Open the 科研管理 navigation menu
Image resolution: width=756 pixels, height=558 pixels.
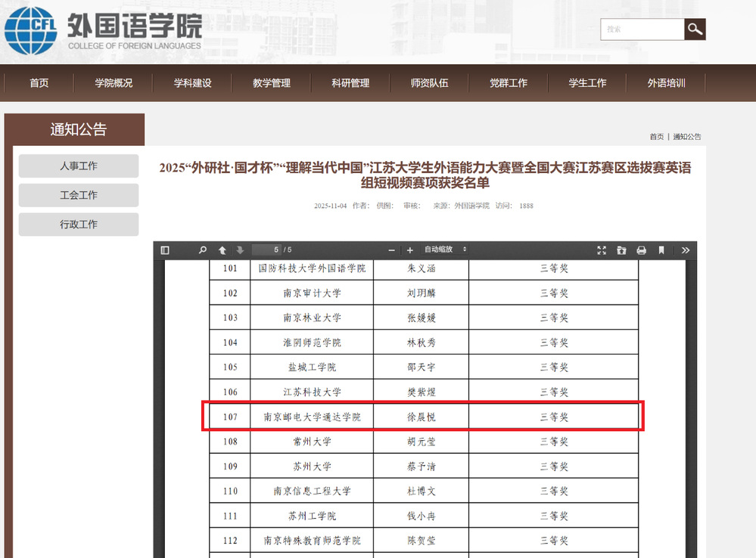tap(350, 83)
